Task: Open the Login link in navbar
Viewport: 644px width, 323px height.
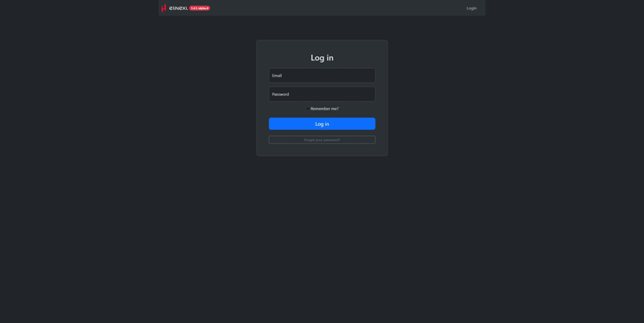Action: (471, 8)
